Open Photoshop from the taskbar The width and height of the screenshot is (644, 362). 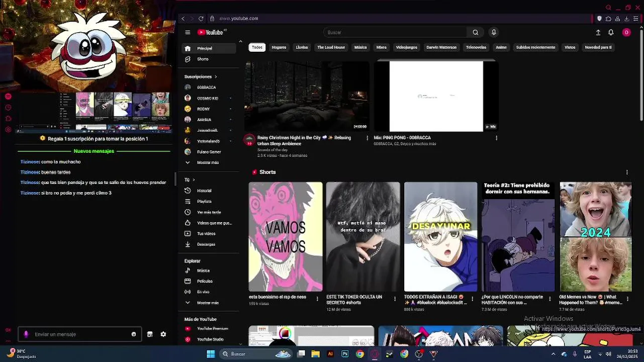point(345,354)
